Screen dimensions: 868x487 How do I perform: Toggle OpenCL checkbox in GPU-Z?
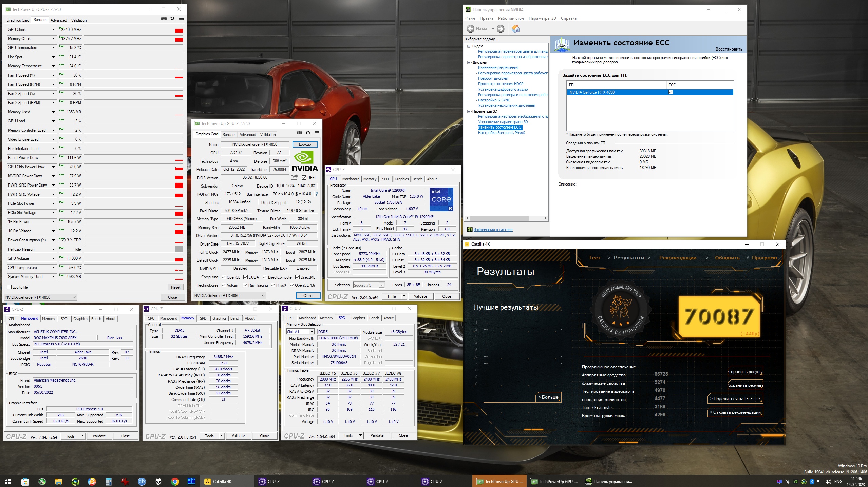click(224, 277)
